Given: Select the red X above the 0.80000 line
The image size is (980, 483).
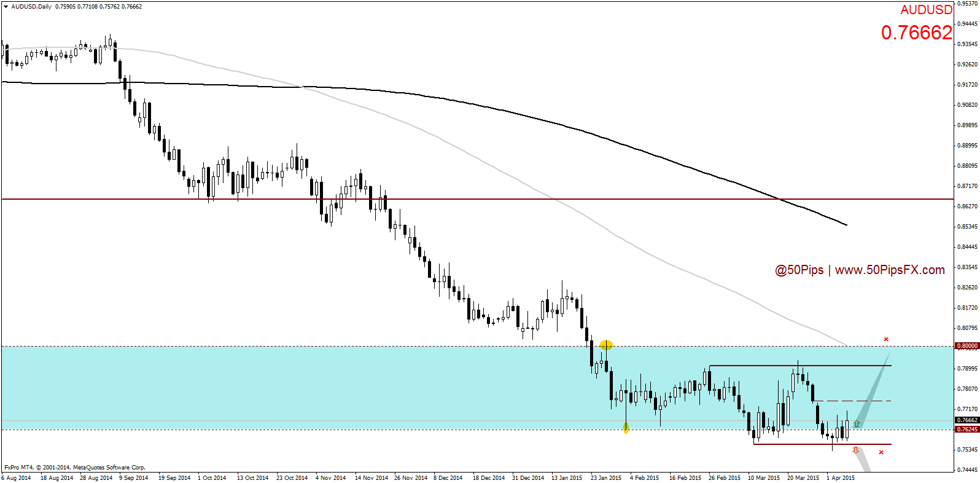Looking at the screenshot, I should pyautogui.click(x=886, y=339).
